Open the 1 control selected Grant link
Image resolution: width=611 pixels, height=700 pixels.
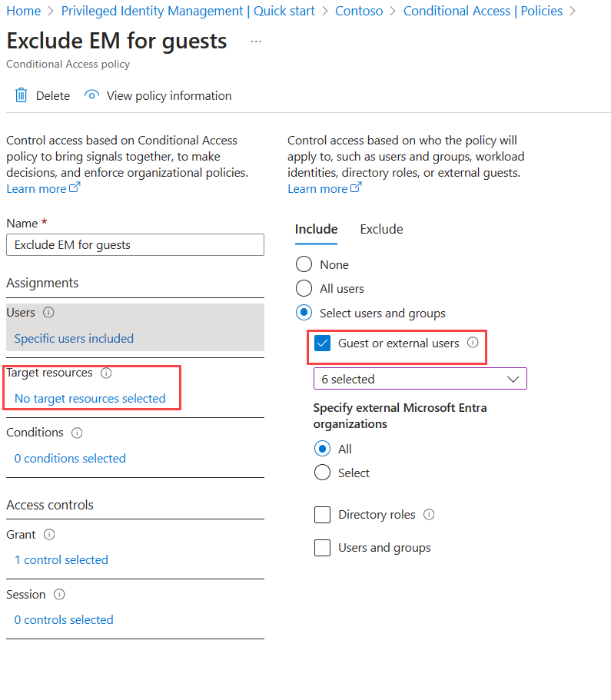pos(61,559)
